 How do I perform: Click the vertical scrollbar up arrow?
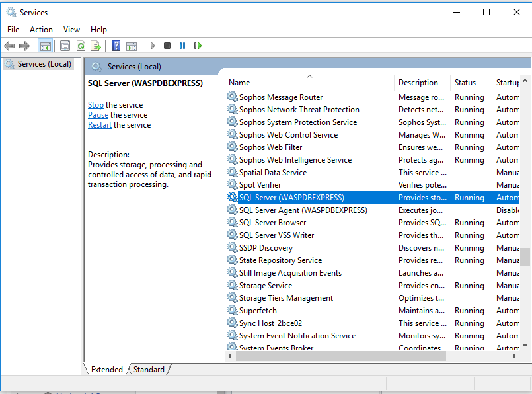(525, 81)
